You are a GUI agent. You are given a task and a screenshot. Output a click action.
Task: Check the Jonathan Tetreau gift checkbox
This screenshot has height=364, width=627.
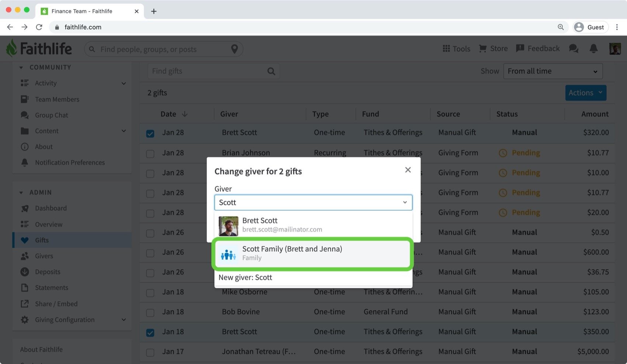coord(150,353)
